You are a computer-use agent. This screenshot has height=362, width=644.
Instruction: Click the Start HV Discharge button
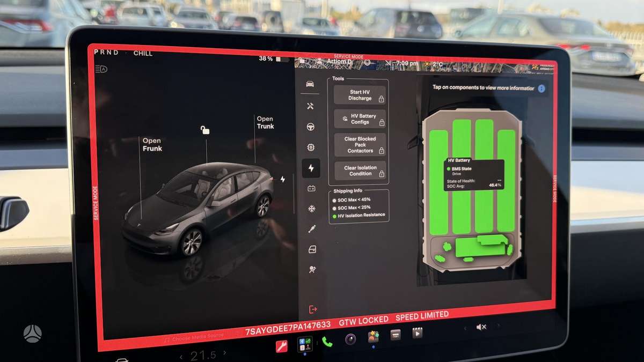pos(360,95)
